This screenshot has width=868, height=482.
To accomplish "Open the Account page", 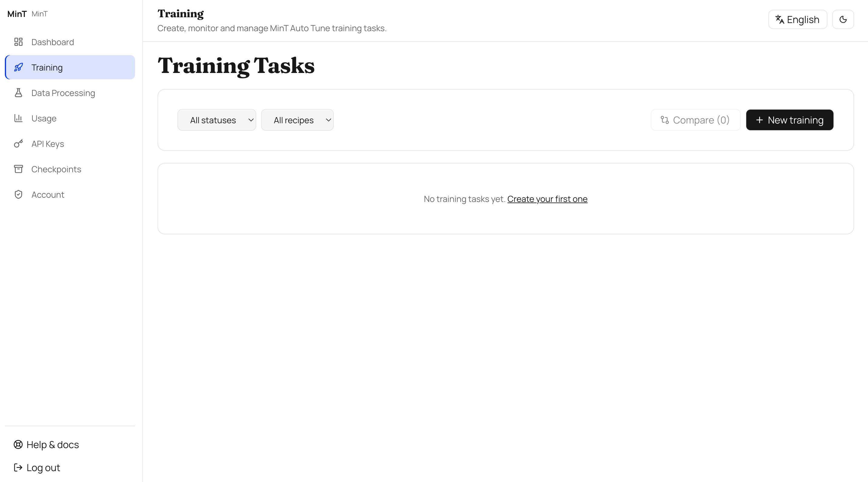I will [x=70, y=194].
